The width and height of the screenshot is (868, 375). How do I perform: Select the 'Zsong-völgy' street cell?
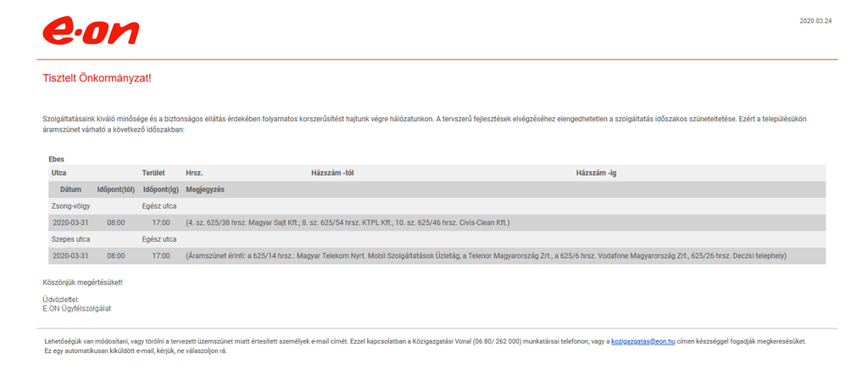(x=70, y=206)
